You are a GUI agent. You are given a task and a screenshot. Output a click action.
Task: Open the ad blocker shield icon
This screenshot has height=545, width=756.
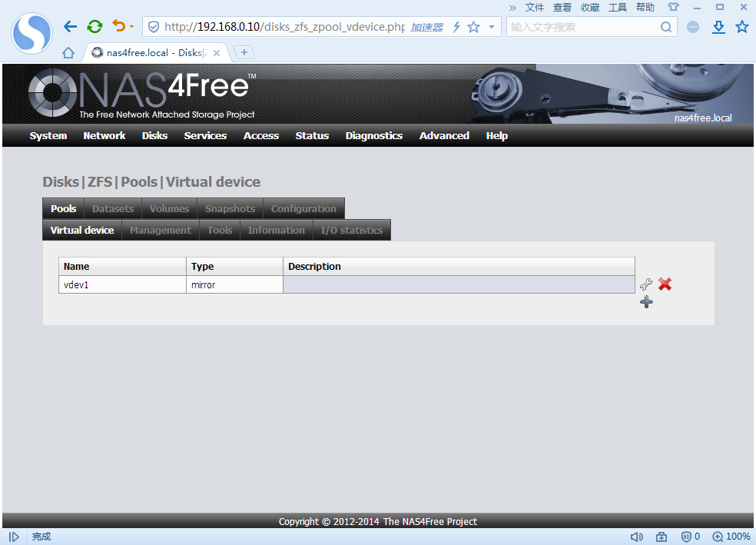687,537
